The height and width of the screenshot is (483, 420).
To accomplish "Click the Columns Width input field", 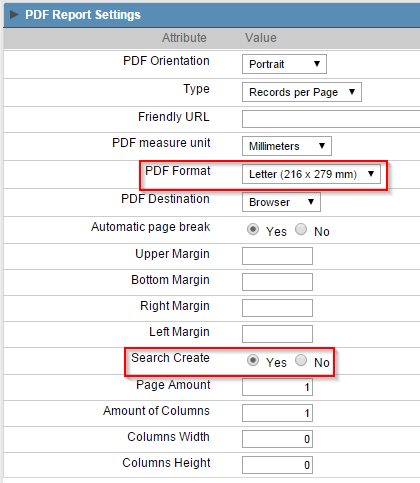I will tap(277, 439).
